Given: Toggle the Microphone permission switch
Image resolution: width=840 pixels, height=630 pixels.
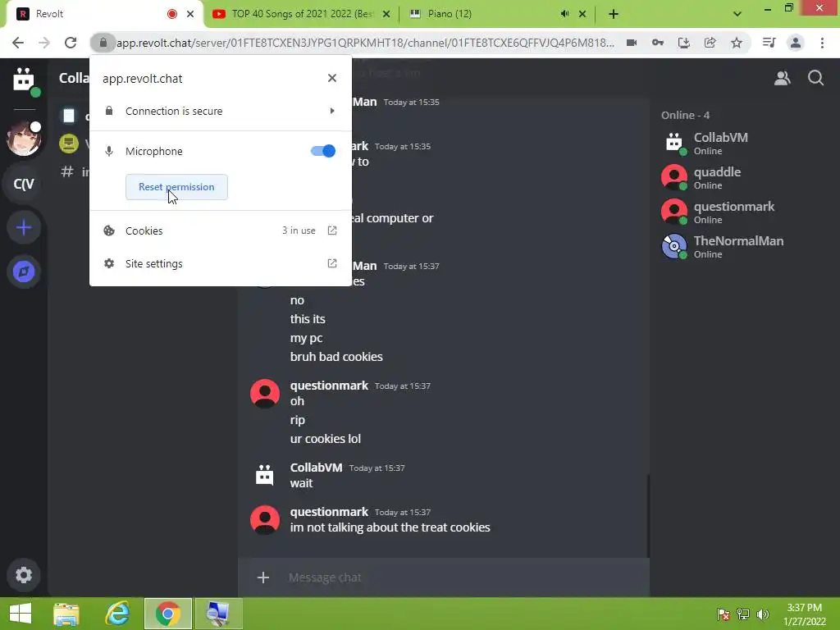Looking at the screenshot, I should pyautogui.click(x=323, y=151).
